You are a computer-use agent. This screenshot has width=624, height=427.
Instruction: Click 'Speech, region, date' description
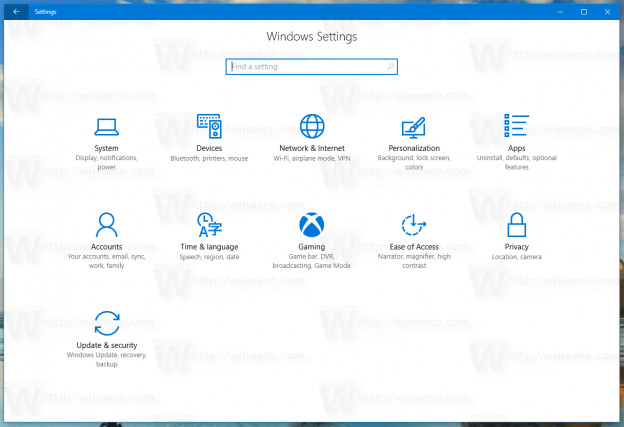tap(209, 257)
